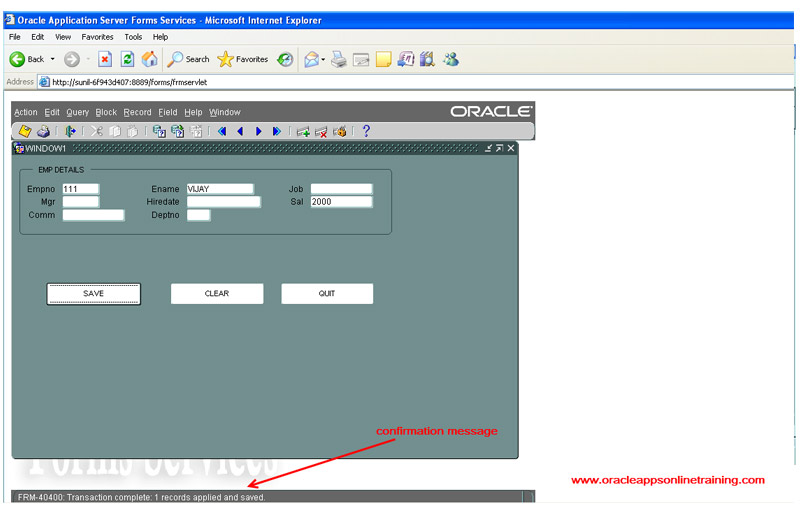Click the Exit form icon in Forms toolbar
Image resolution: width=800 pixels, height=510 pixels.
coord(70,132)
